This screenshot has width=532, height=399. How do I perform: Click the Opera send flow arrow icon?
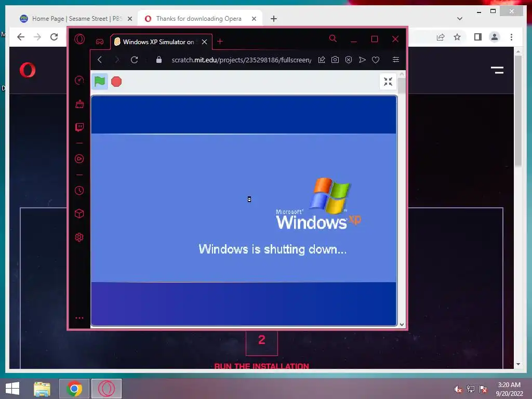(x=362, y=60)
